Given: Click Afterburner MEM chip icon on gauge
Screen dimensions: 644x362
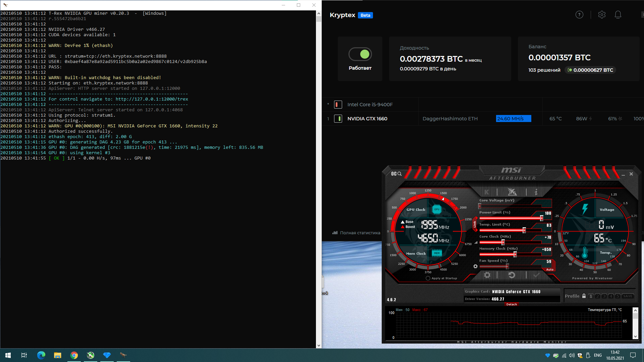Looking at the screenshot, I should click(x=437, y=253).
